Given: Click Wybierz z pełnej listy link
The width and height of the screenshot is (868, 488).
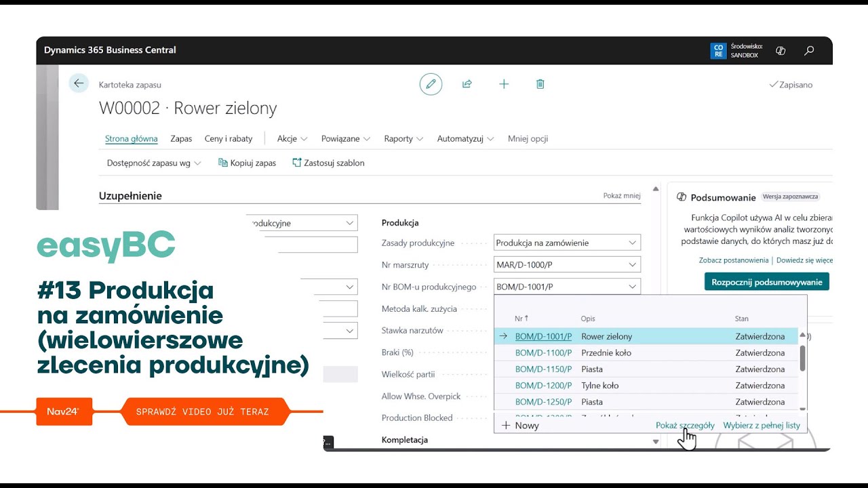Looking at the screenshot, I should point(762,426).
